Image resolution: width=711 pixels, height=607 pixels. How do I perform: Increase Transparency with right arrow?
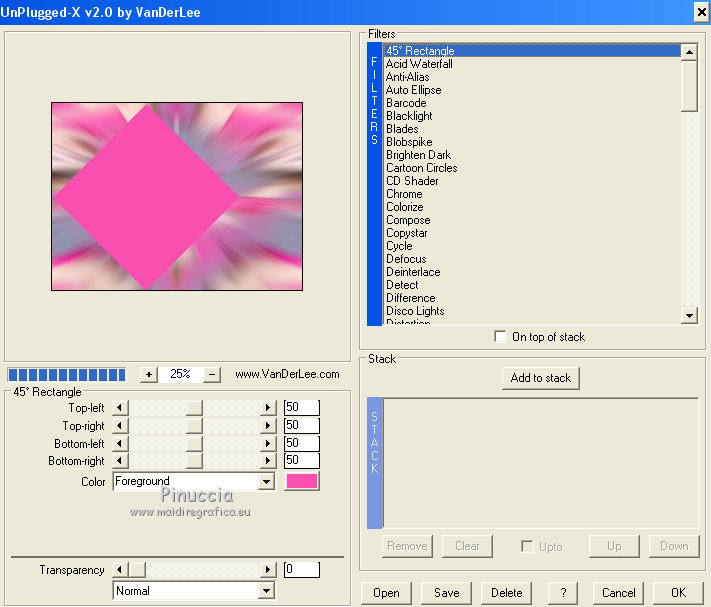(x=268, y=569)
